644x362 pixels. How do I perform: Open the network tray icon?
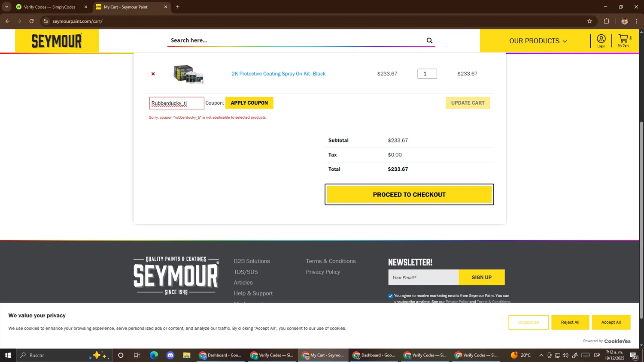[557, 355]
